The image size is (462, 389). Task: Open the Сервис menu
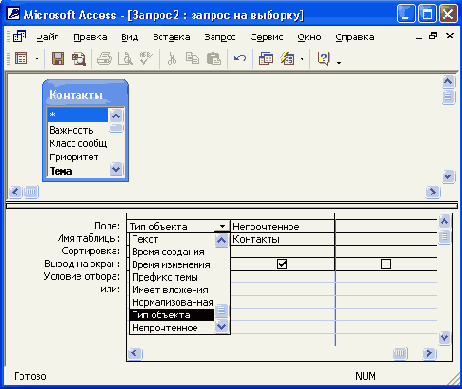(x=267, y=37)
